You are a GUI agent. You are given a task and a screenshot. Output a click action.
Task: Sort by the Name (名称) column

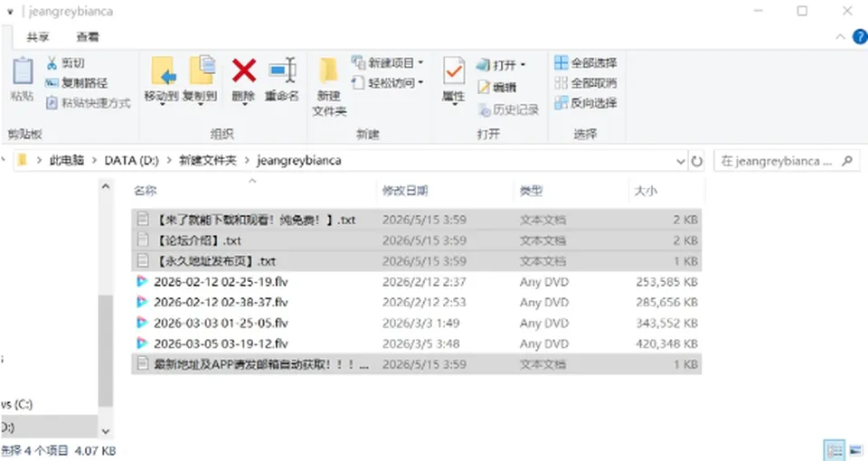point(145,191)
